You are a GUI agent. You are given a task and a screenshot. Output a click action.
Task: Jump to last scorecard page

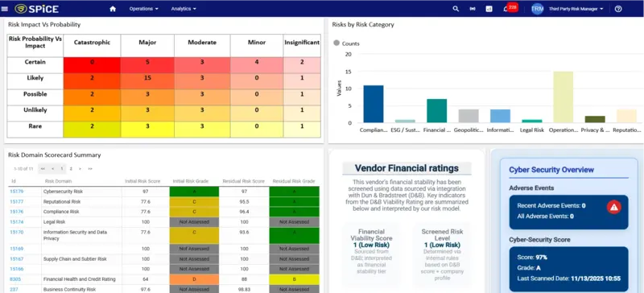(90, 168)
